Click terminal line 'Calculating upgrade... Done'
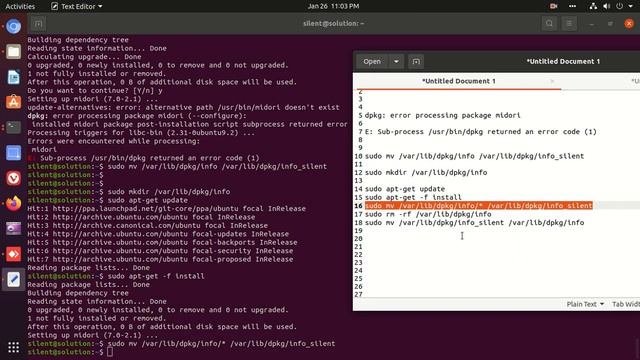 84,57
